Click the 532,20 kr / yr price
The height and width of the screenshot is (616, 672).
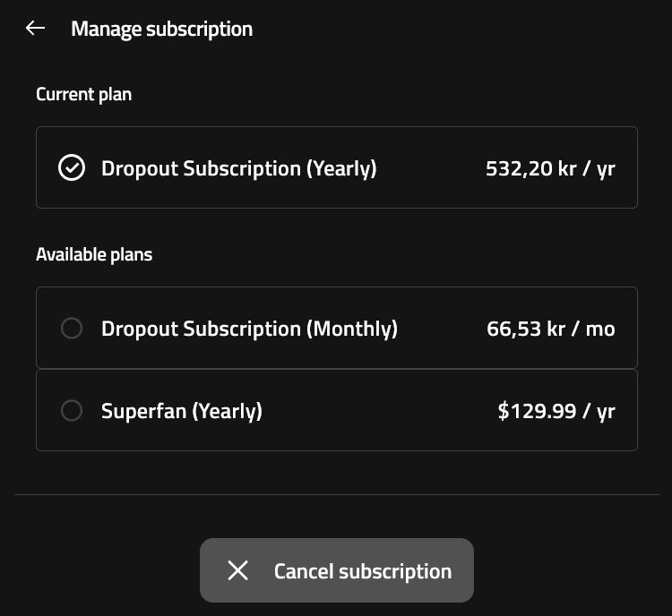pos(550,168)
